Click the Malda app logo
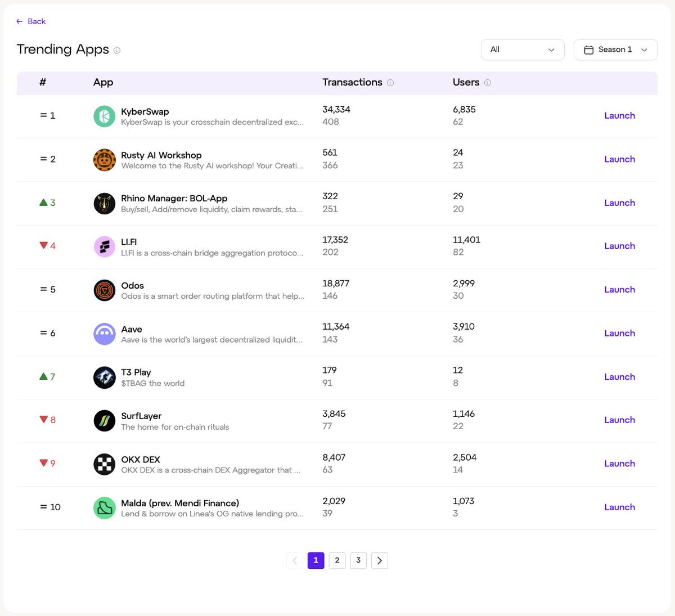675x616 pixels. (104, 507)
